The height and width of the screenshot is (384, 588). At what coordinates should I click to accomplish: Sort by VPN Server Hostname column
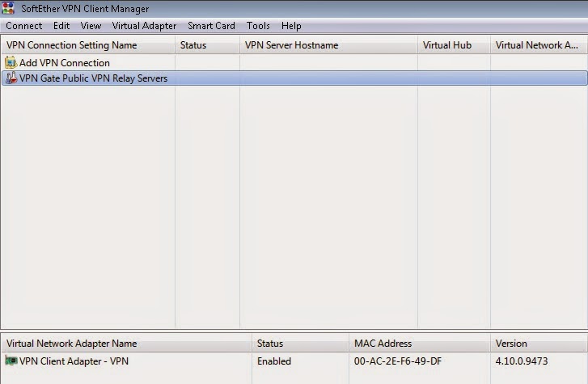coord(328,45)
